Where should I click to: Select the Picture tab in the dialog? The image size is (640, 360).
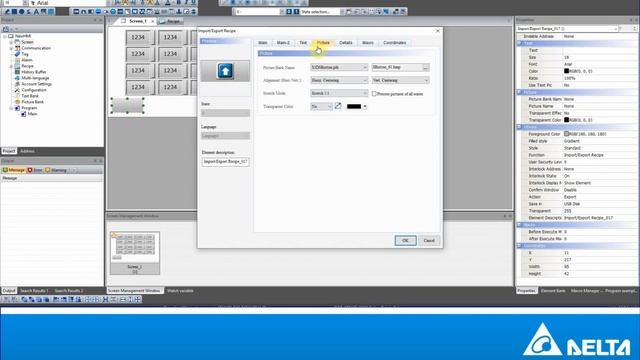click(x=323, y=42)
